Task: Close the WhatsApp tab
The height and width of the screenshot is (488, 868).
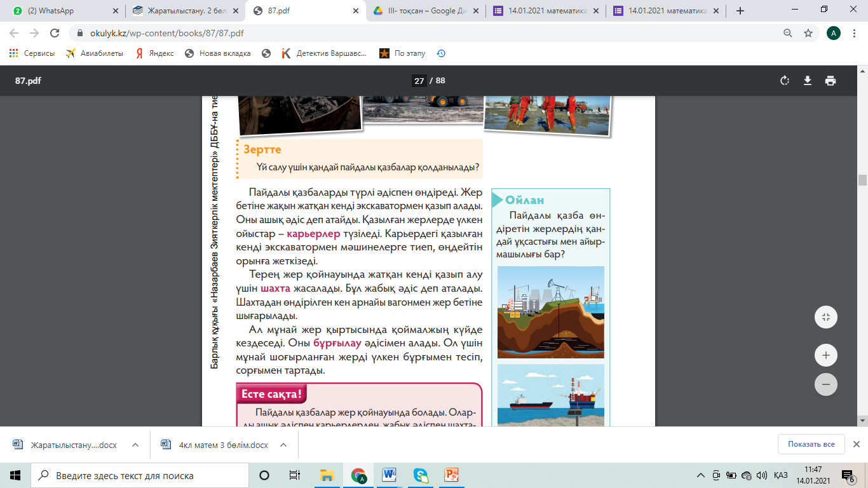Action: coord(115,11)
